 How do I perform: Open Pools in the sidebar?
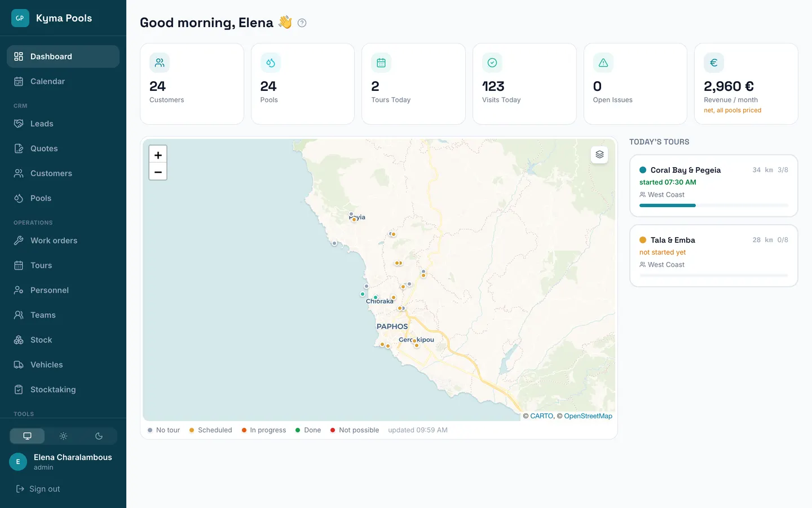tap(63, 198)
